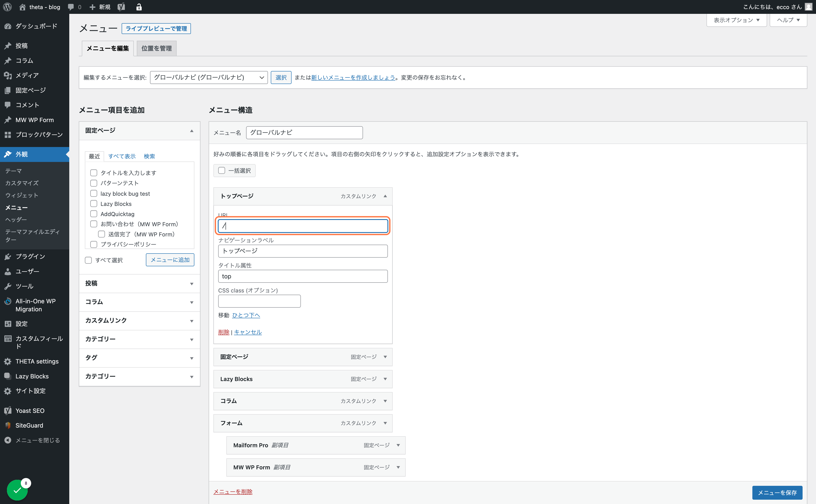Click the ひとつ下へ move link

point(246,315)
